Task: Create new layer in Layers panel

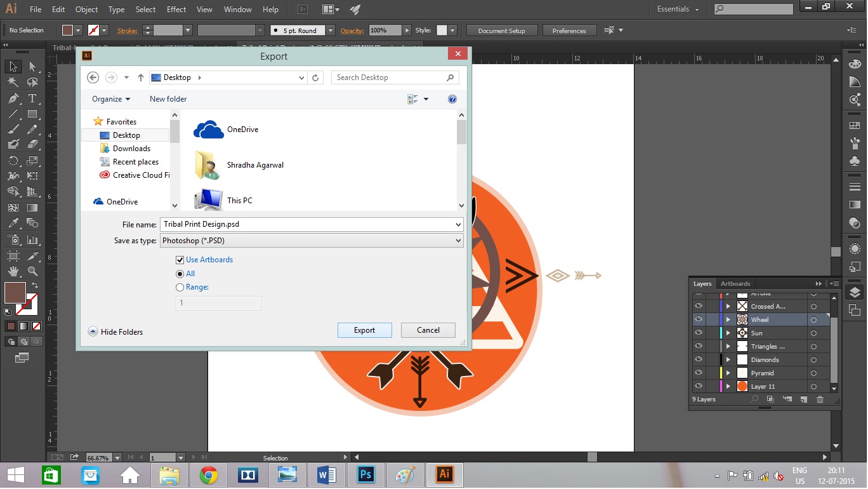Action: click(803, 399)
